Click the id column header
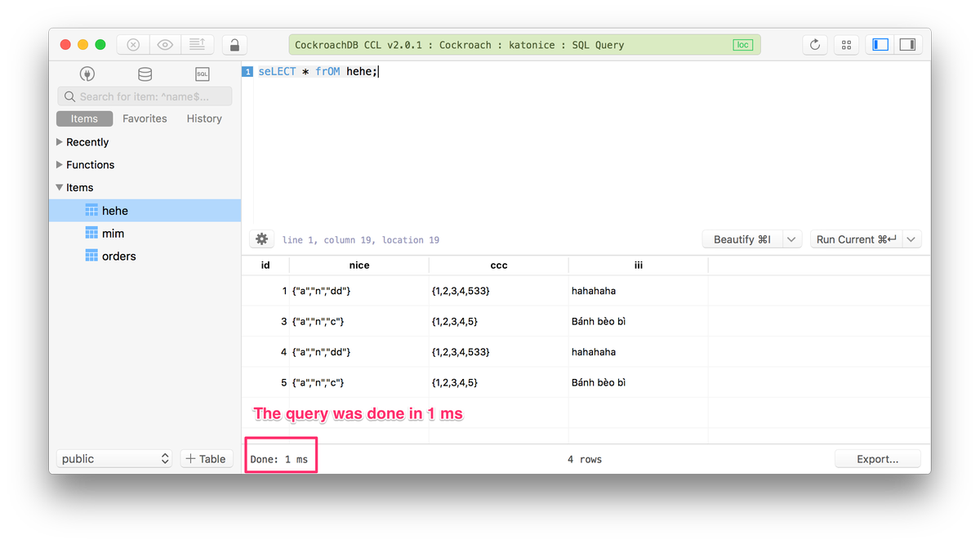This screenshot has height=544, width=980. point(265,265)
